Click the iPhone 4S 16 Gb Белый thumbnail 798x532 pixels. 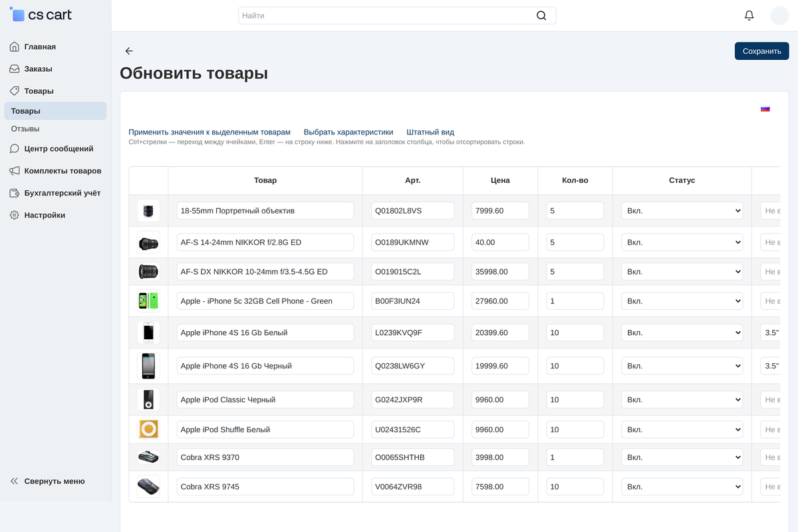click(148, 332)
